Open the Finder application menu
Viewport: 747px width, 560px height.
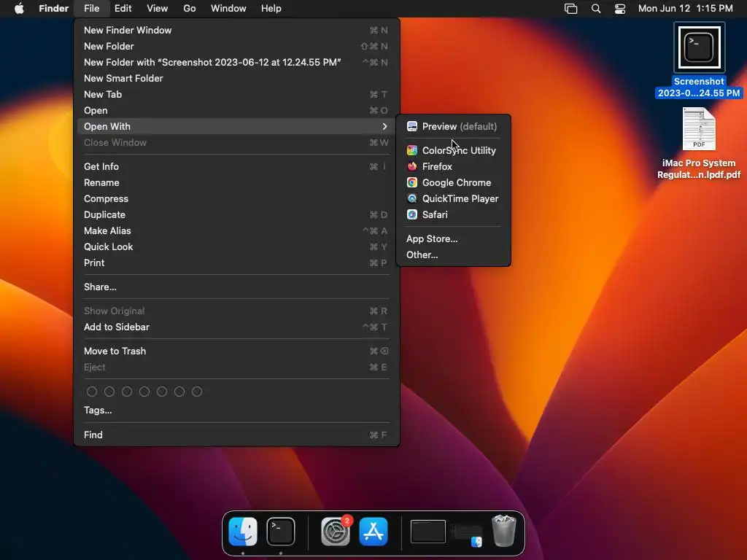54,9
